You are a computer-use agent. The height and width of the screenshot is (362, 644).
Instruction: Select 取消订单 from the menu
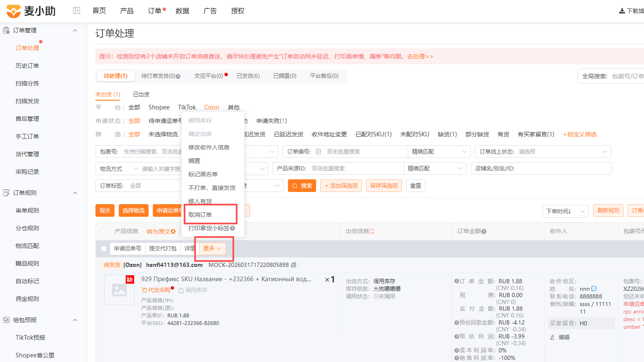(x=200, y=215)
